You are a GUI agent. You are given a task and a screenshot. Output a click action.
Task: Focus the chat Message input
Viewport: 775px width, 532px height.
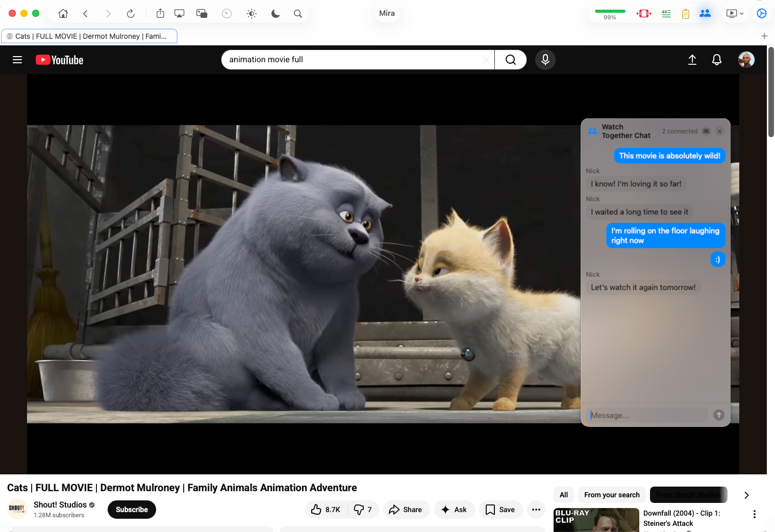[648, 415]
